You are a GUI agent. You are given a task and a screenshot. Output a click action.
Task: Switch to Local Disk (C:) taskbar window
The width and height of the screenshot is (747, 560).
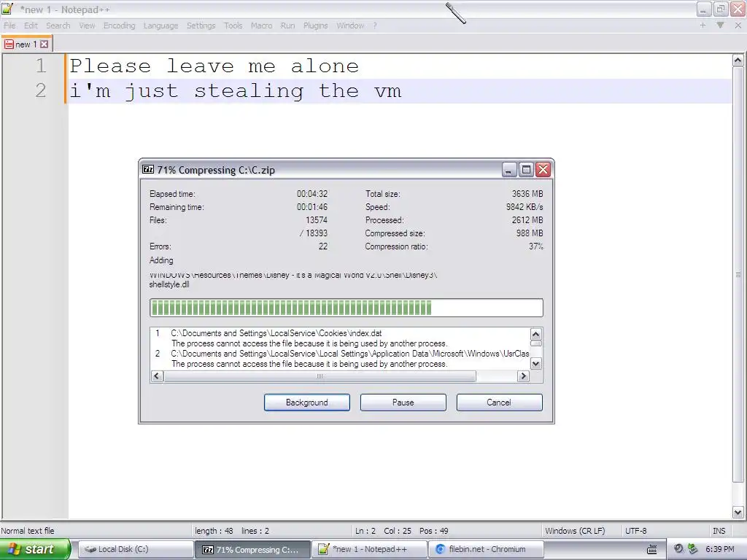tap(135, 550)
